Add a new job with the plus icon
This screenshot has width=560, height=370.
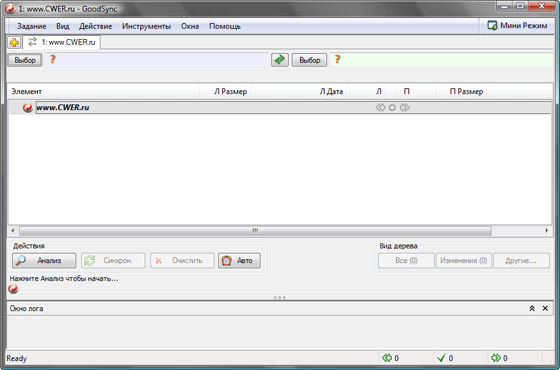click(x=14, y=43)
